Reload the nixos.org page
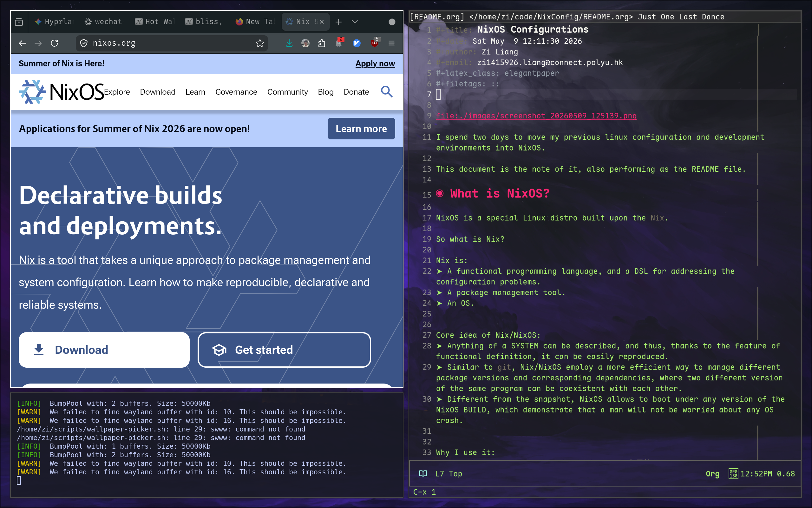Screen dimensions: 812x508 [x=54, y=43]
